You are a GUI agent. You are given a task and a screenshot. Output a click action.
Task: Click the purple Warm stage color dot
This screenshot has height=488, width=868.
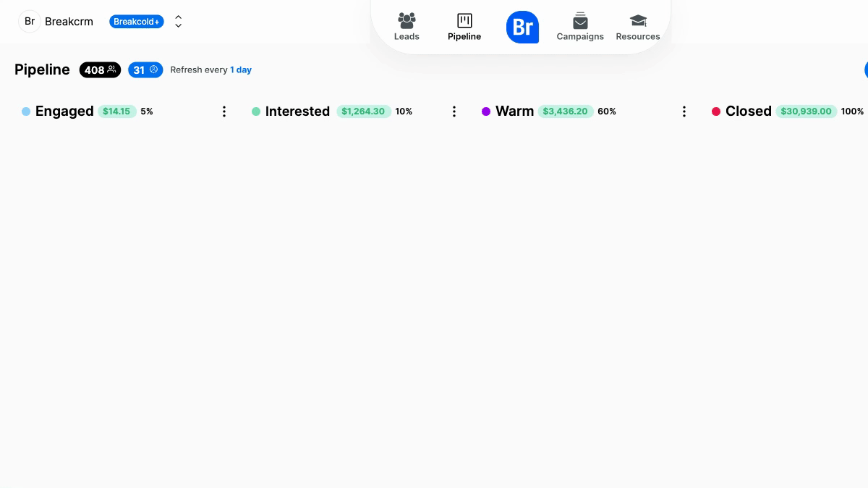click(486, 112)
